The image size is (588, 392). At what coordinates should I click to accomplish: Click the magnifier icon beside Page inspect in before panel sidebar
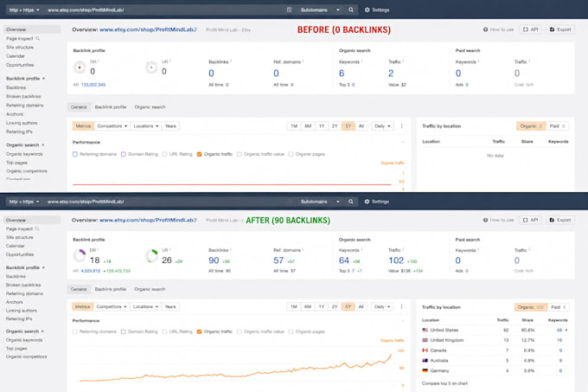pyautogui.click(x=37, y=38)
